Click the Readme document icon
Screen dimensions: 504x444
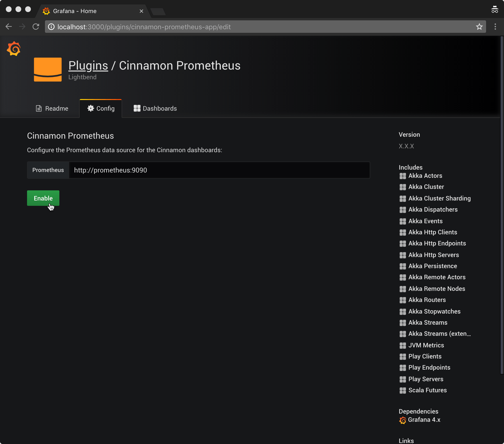[x=39, y=108]
